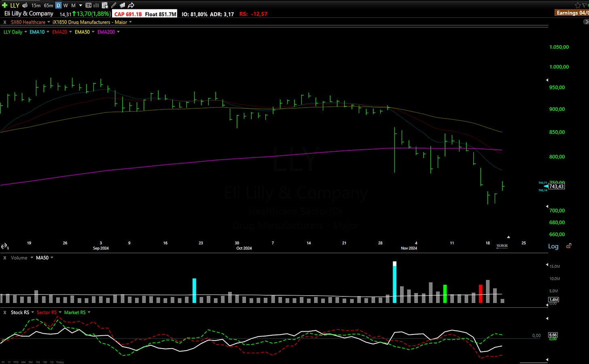Viewport: 589px width, 364px height.
Task: Close the Volume pane with its X
Action: coord(5,258)
